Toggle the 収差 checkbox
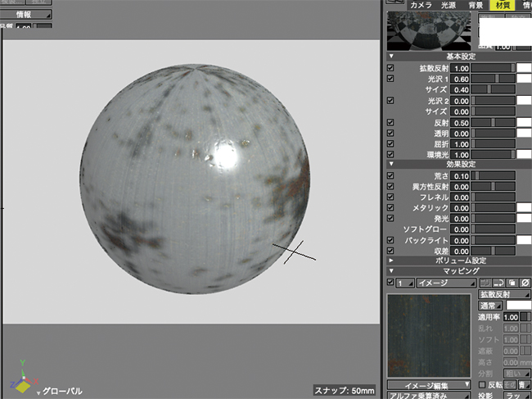532x399 pixels. tap(390, 251)
